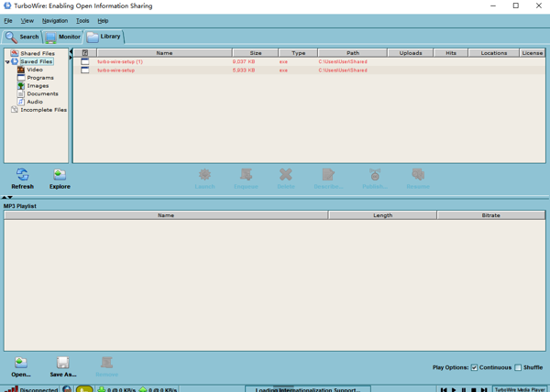
Task: Click the Save As disk icon
Action: [x=62, y=363]
